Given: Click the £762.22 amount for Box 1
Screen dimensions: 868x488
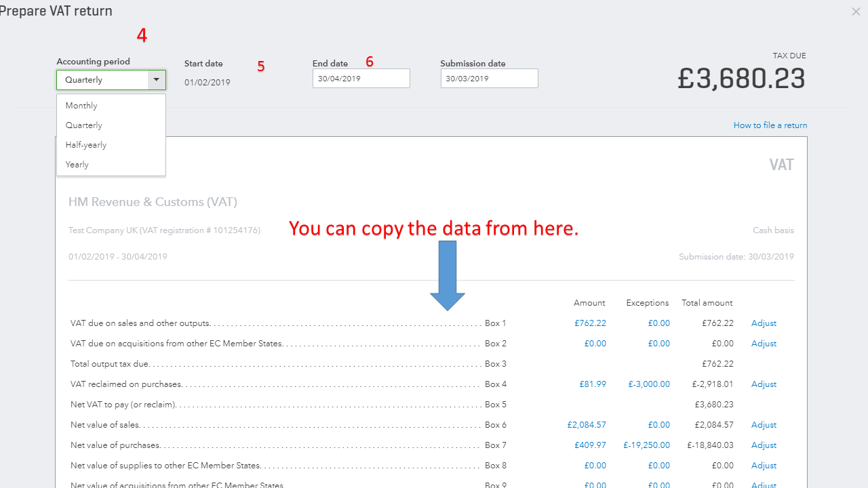Looking at the screenshot, I should tap(590, 323).
